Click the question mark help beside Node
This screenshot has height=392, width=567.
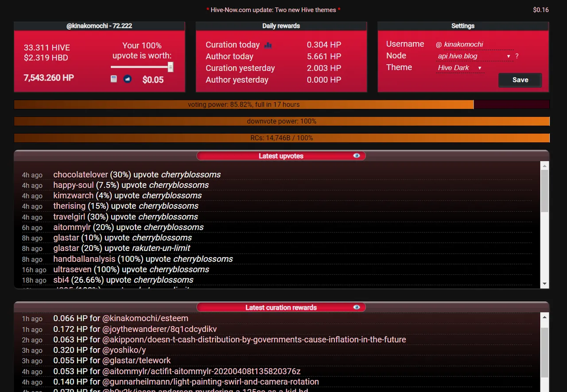coord(517,56)
